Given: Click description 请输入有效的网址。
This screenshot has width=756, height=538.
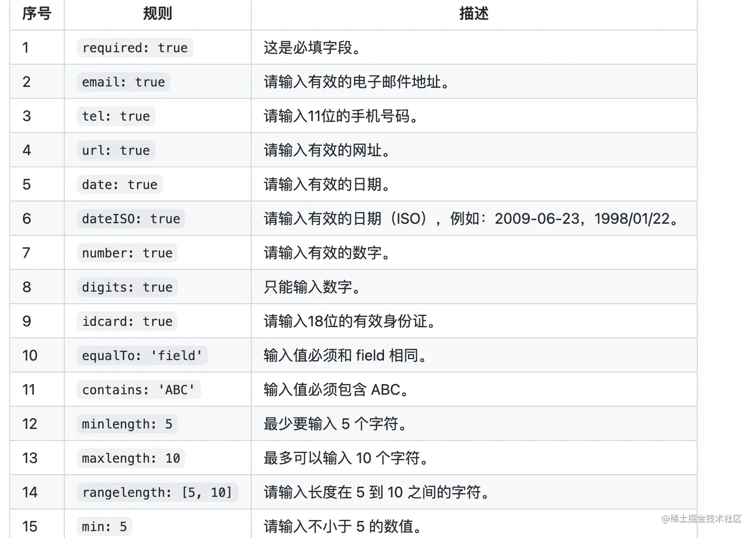Looking at the screenshot, I should coord(327,150).
